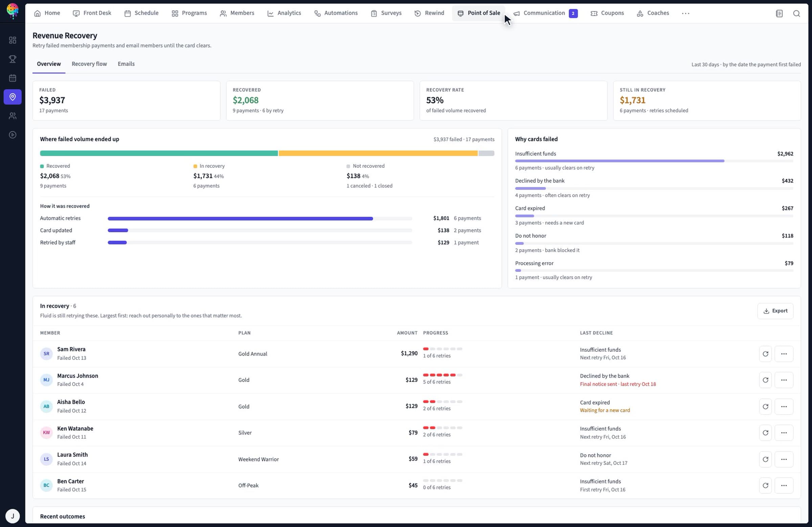Open Marcus Johnson member name
This screenshot has height=527, width=812.
click(x=77, y=375)
